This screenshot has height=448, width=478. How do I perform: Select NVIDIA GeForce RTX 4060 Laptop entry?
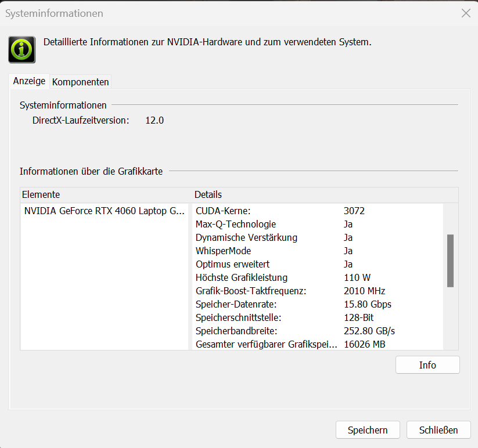click(105, 211)
